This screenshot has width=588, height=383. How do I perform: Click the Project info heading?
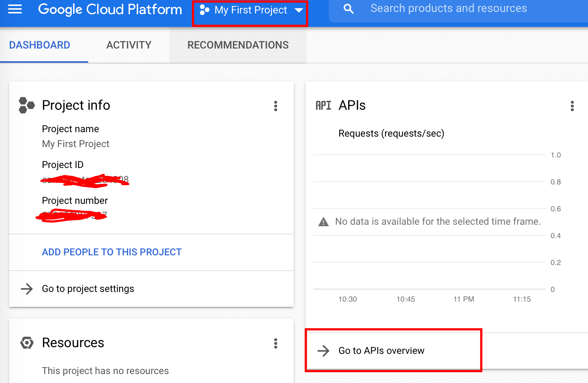(x=76, y=106)
